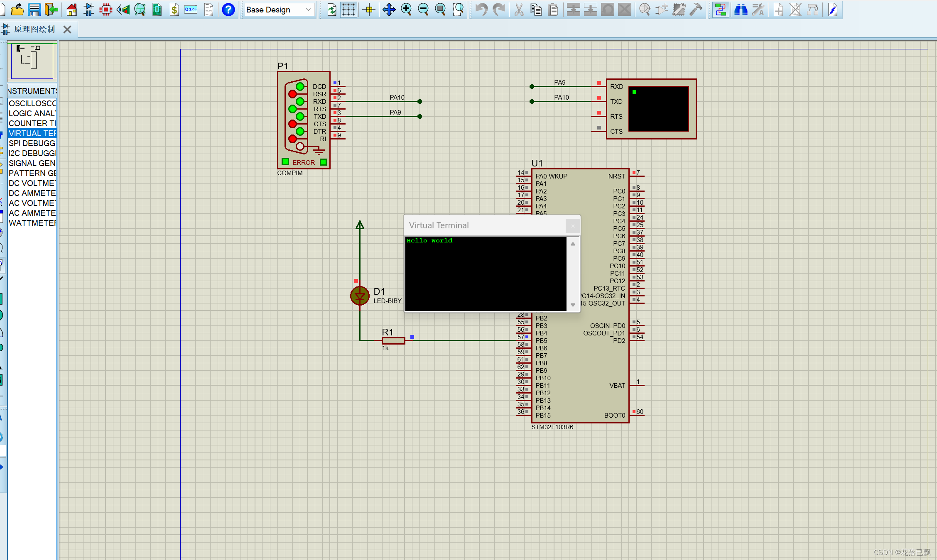Click the Virtual Terminal scroll-down arrow
Screen dimensions: 937x560
573,304
